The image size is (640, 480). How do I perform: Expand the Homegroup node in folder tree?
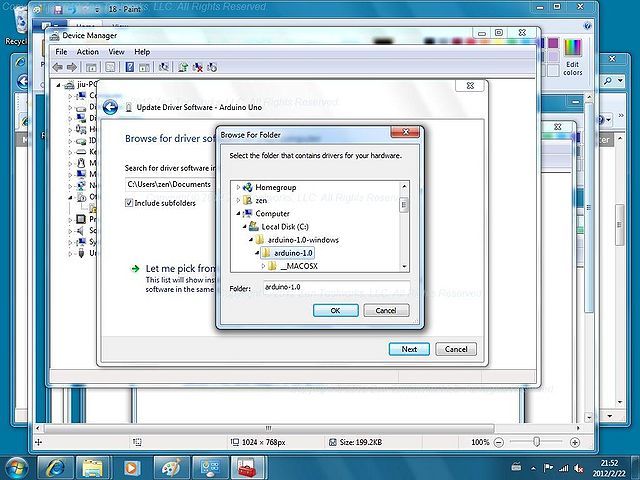point(238,187)
